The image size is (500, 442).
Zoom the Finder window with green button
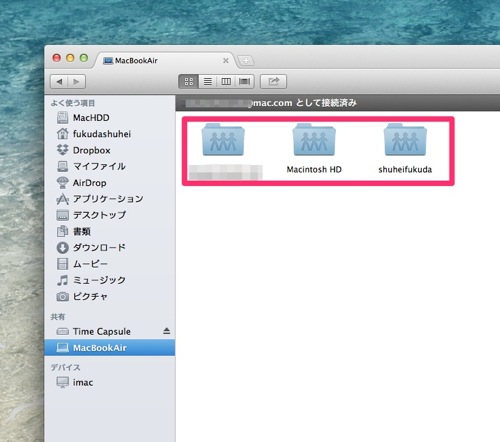84,58
